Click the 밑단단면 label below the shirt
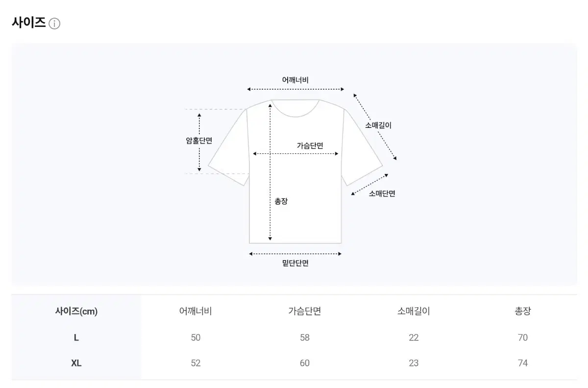Viewport: 588px width, 388px height. click(295, 263)
